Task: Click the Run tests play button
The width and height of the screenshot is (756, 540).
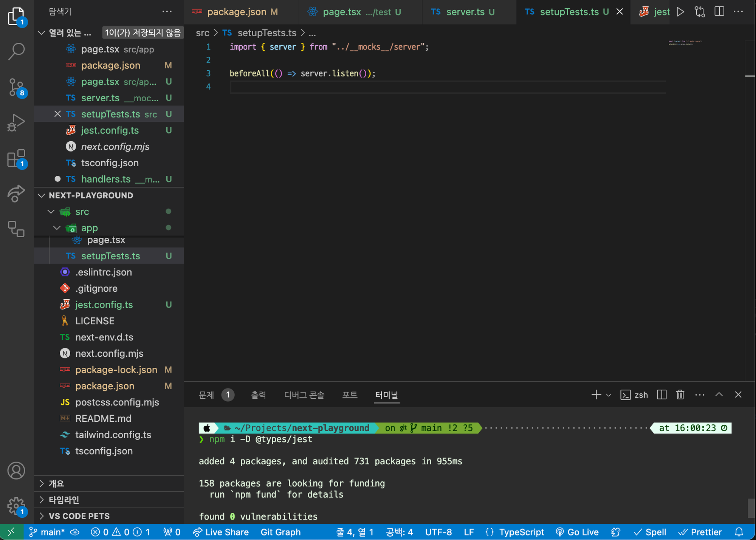Action: tap(680, 12)
